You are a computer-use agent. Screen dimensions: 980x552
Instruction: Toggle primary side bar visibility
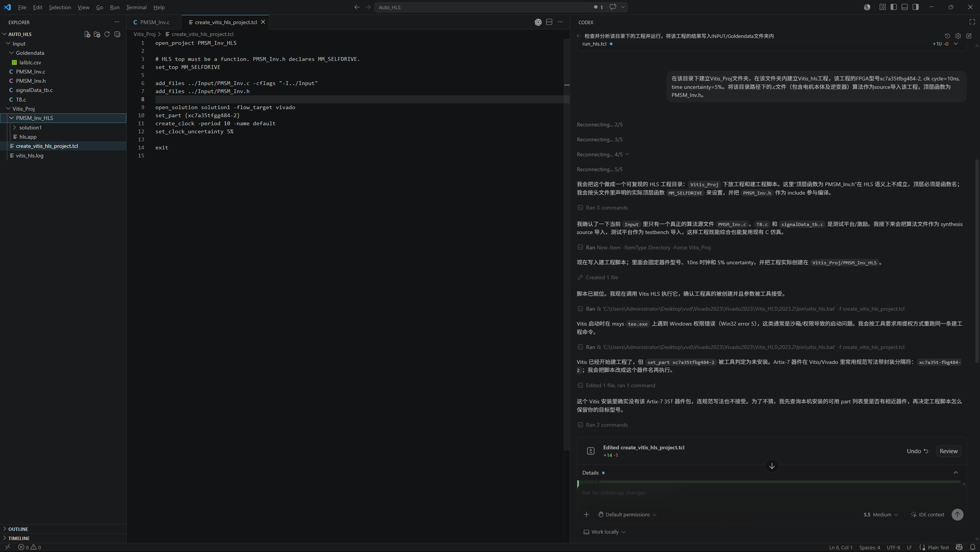893,7
